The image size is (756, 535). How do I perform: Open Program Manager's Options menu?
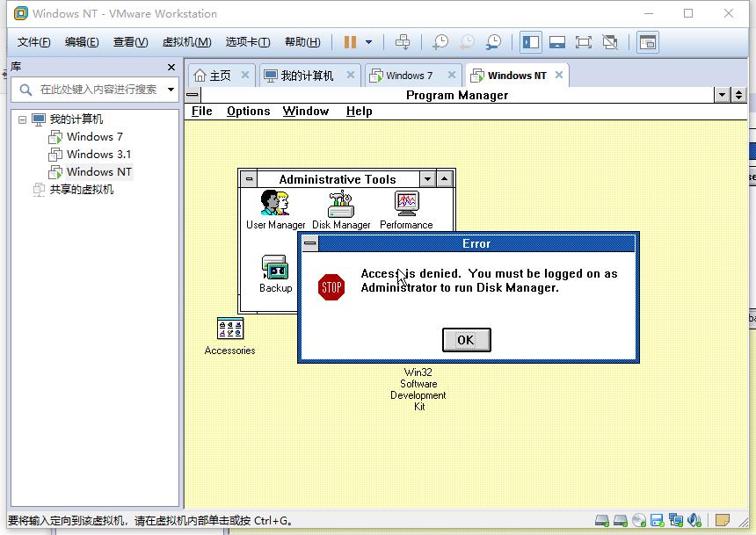click(248, 112)
